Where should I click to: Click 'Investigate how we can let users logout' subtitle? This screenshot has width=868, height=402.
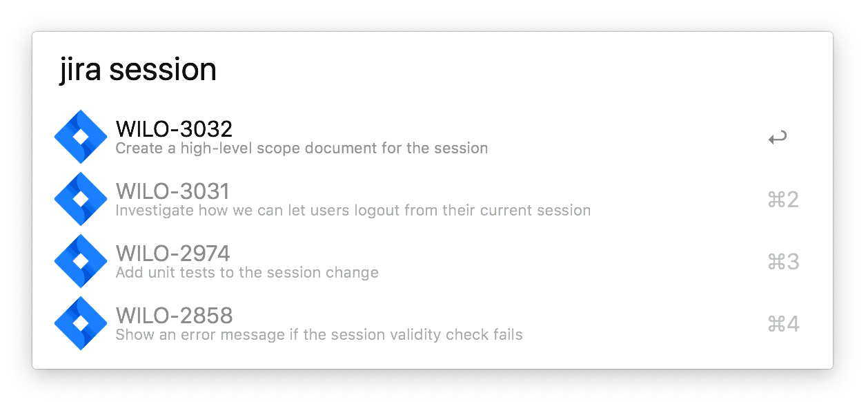353,210
